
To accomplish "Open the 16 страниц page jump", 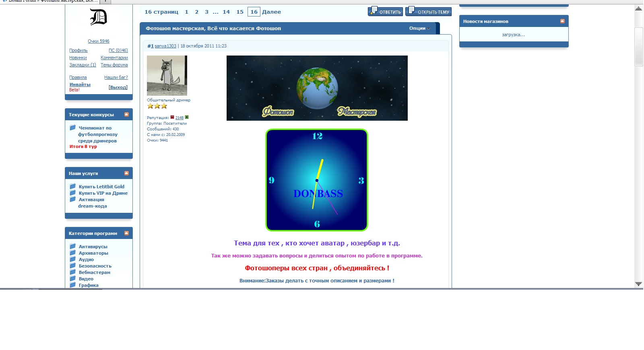I will click(x=161, y=12).
